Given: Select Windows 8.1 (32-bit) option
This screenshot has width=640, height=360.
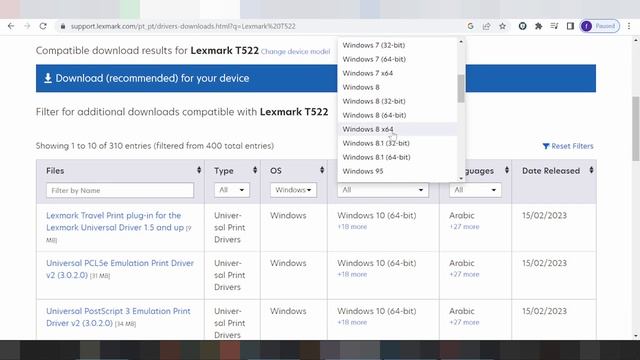Looking at the screenshot, I should (397, 143).
